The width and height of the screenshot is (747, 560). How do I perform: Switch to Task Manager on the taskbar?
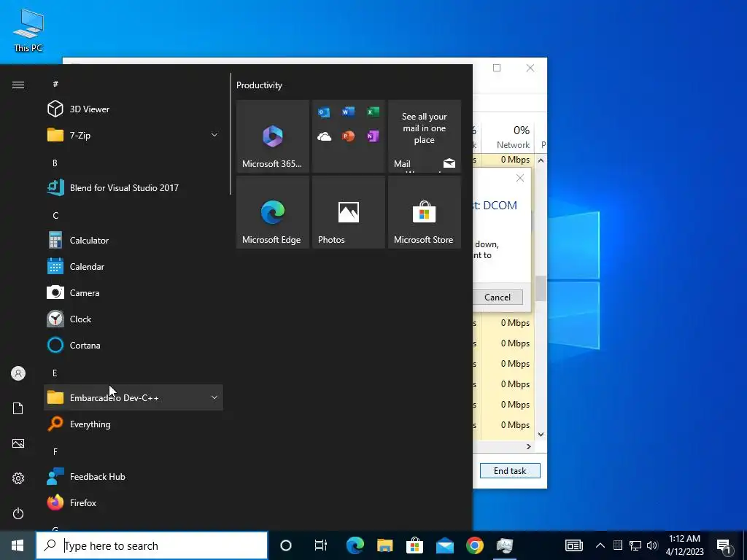point(505,545)
